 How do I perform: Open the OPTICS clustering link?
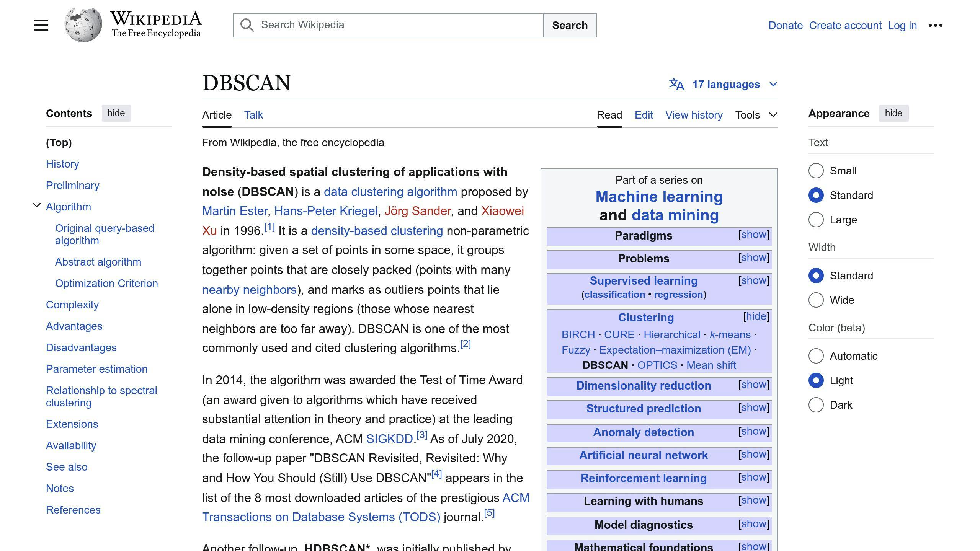click(657, 365)
